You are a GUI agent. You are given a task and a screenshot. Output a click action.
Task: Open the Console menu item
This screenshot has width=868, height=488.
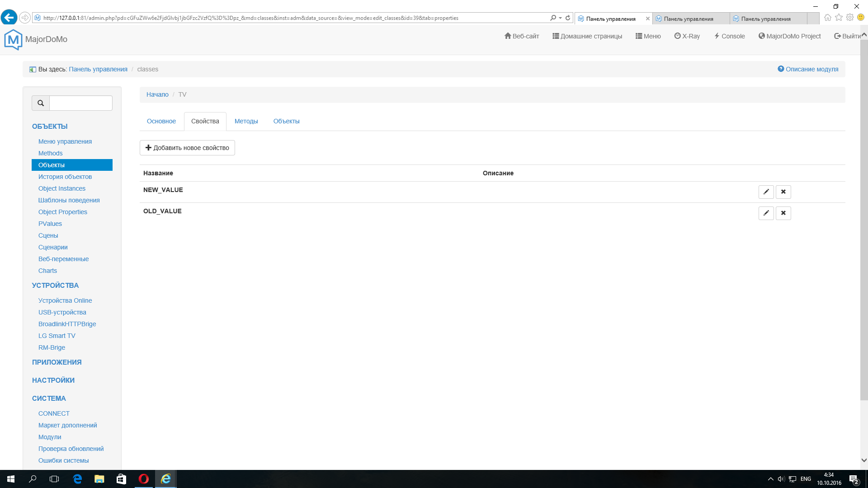pos(729,36)
